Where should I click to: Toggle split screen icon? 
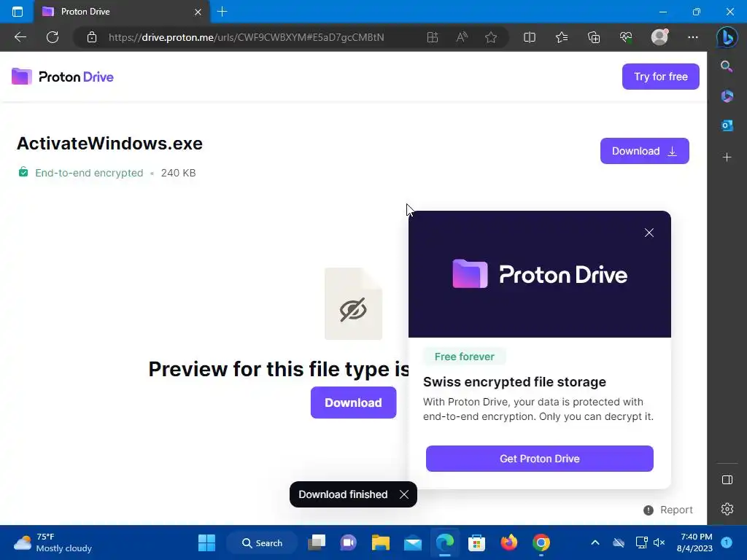[530, 37]
